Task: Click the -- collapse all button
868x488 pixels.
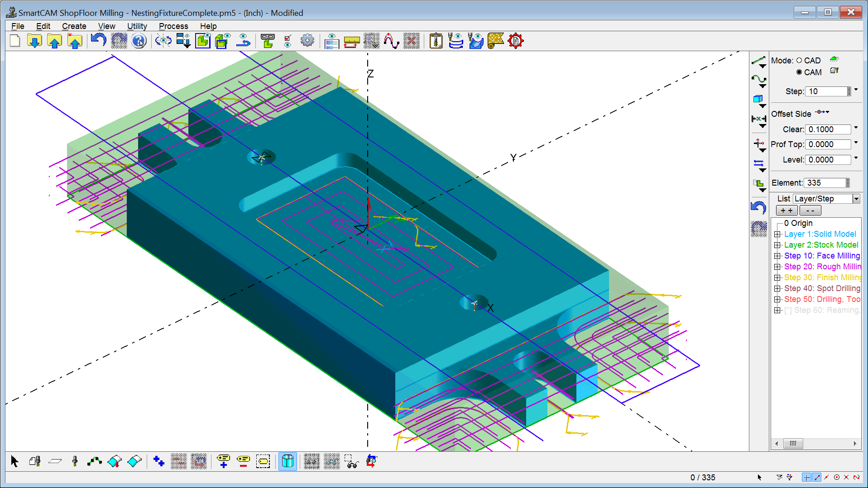Action: tap(810, 211)
